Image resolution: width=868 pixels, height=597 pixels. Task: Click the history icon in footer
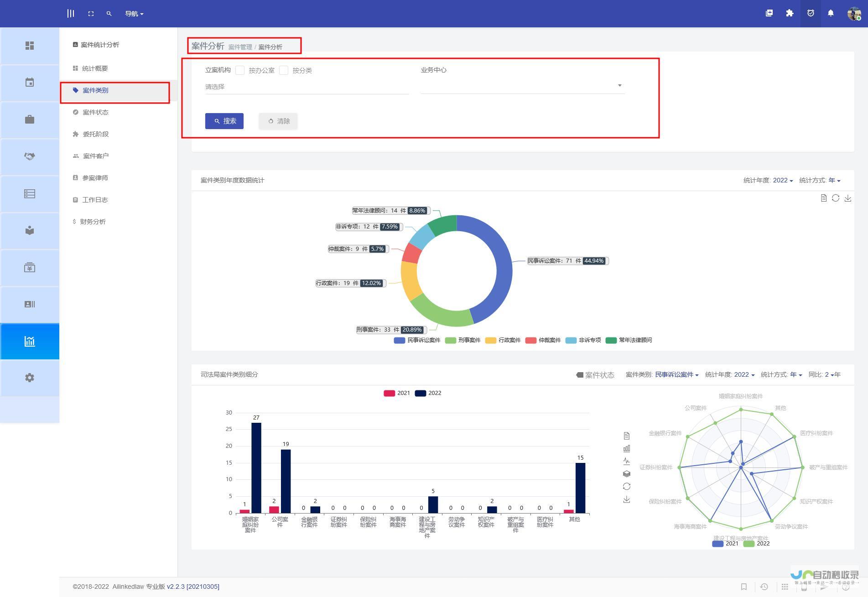coord(764,587)
